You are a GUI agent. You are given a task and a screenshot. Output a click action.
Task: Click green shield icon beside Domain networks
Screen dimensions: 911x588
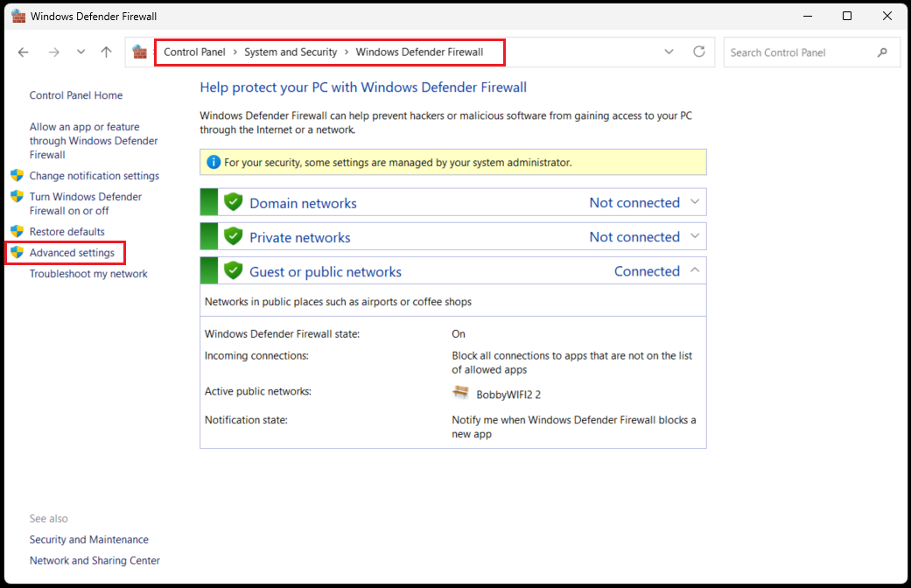point(233,202)
